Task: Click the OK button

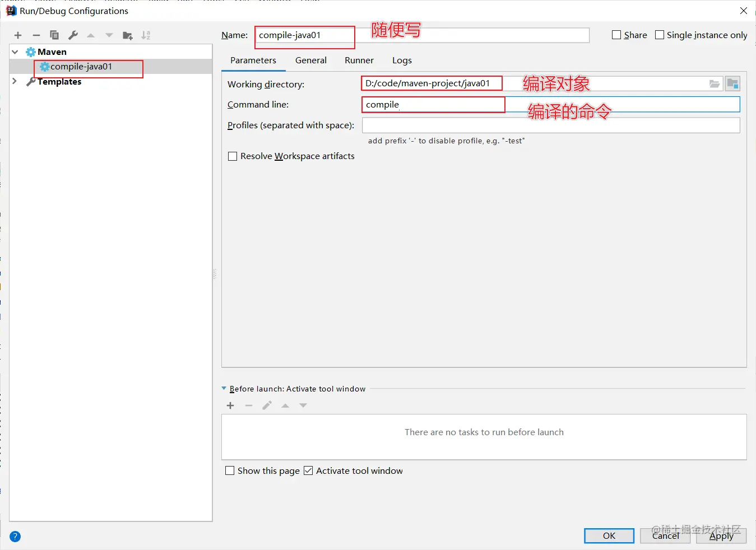Action: click(x=609, y=536)
